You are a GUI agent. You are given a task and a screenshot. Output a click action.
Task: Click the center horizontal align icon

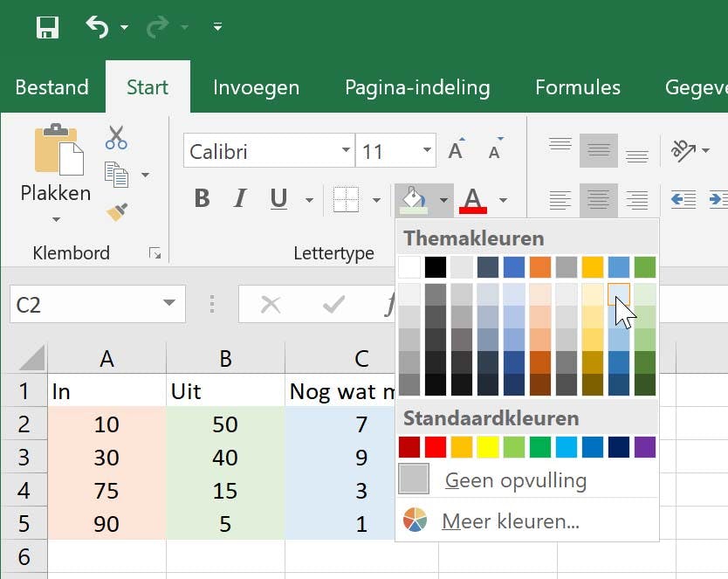(598, 200)
